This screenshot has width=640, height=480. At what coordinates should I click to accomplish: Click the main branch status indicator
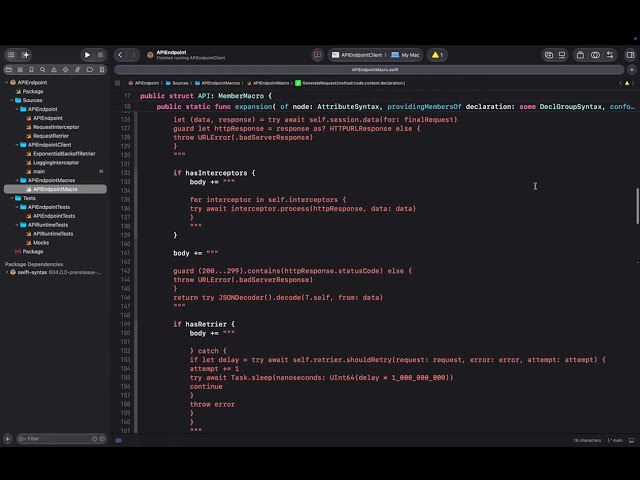(615, 440)
